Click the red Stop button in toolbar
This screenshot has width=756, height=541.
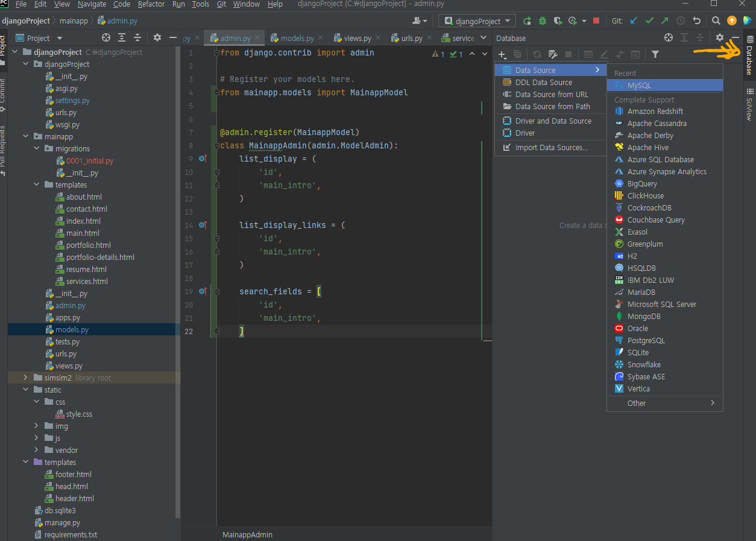tap(596, 21)
